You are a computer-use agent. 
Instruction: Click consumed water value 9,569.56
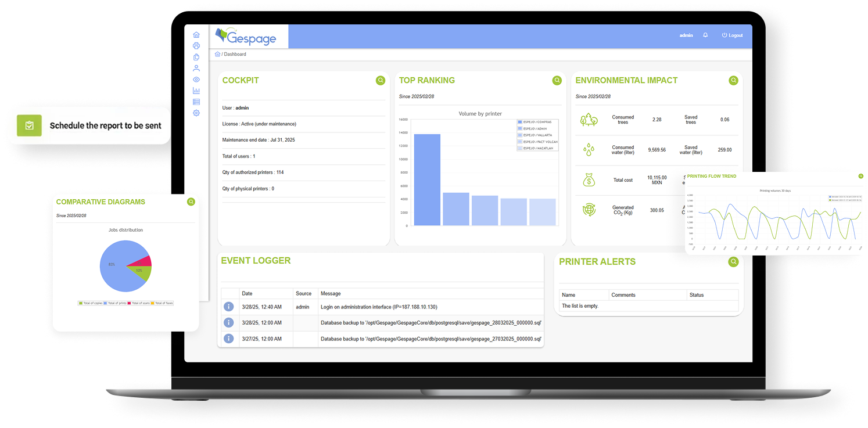(x=657, y=150)
